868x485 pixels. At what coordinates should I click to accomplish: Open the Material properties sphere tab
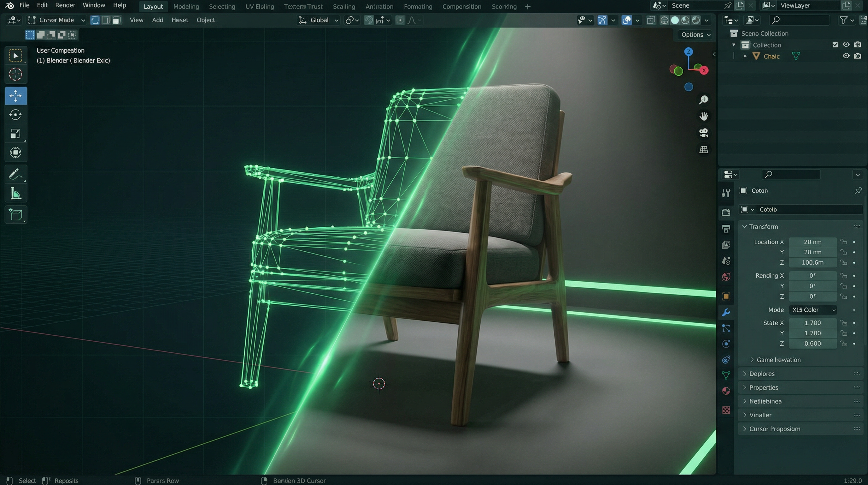tap(726, 391)
